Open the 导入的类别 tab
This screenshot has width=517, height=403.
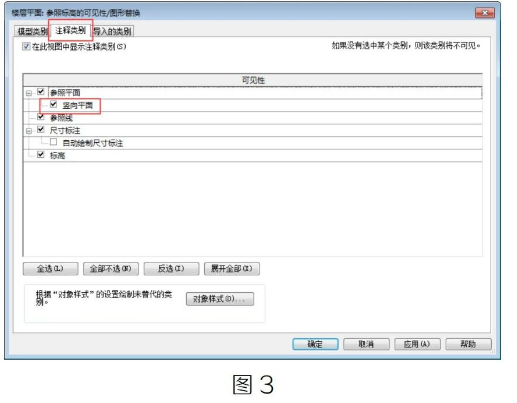[x=112, y=31]
